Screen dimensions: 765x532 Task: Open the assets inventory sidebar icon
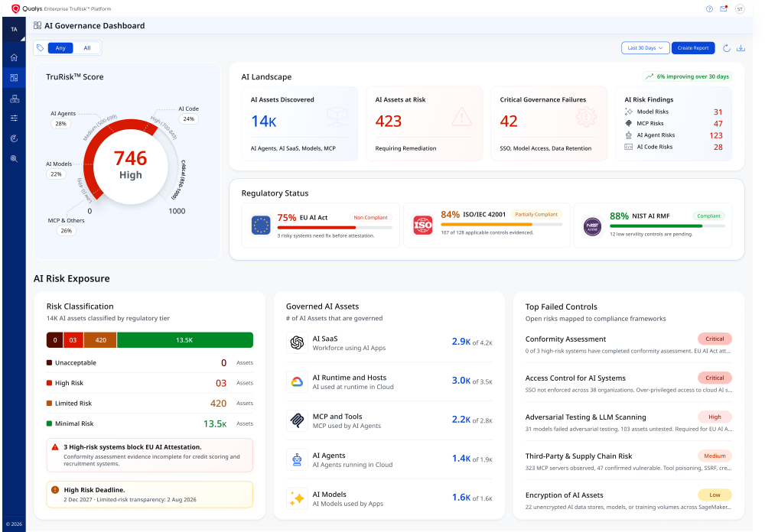14,99
